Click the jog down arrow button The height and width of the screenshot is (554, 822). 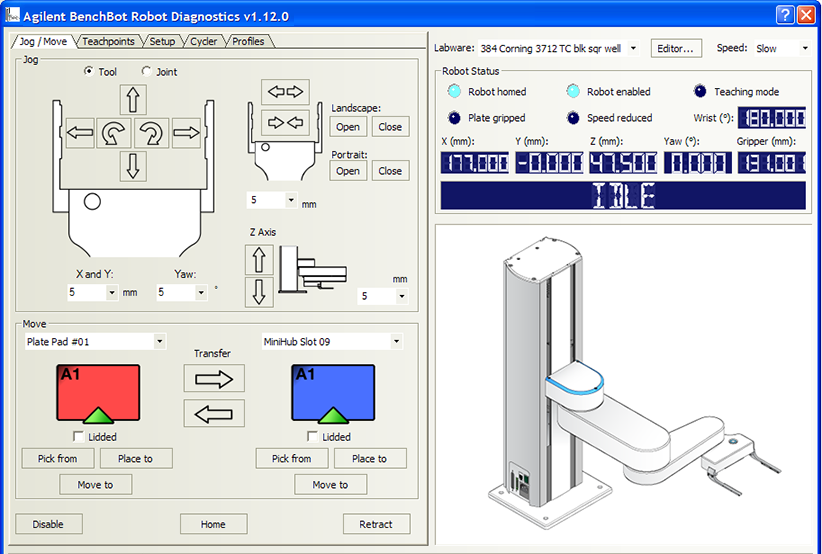click(133, 166)
